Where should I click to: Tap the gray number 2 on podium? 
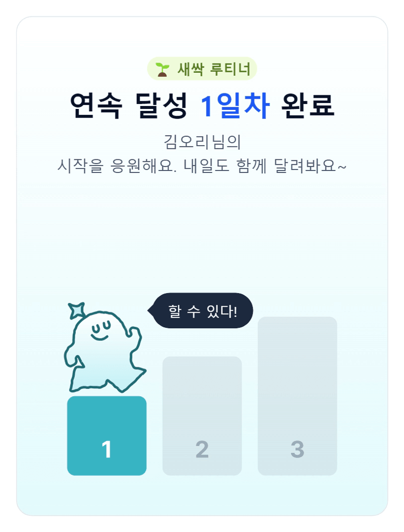(x=202, y=449)
